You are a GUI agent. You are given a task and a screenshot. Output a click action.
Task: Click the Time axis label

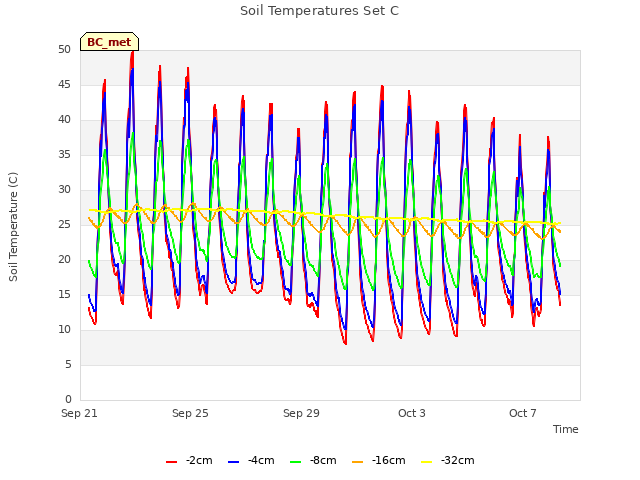click(x=566, y=429)
